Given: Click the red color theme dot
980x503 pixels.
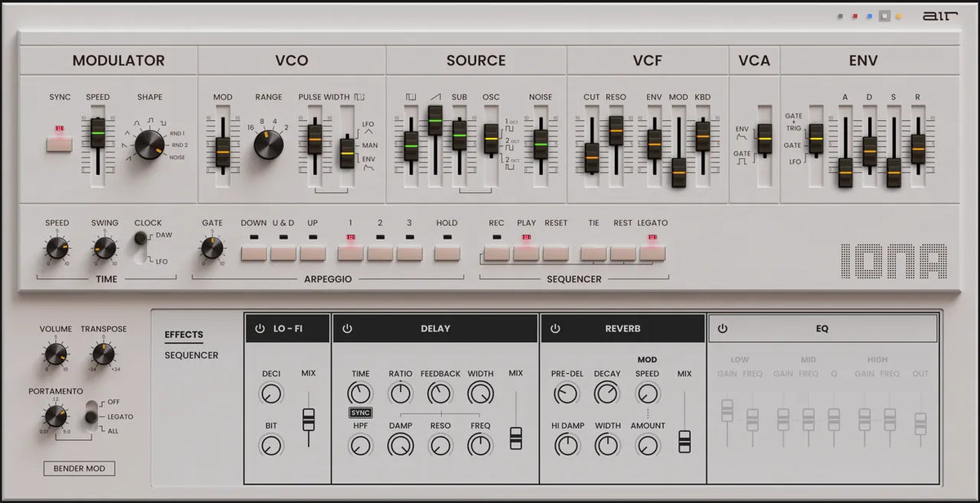Looking at the screenshot, I should click(854, 16).
